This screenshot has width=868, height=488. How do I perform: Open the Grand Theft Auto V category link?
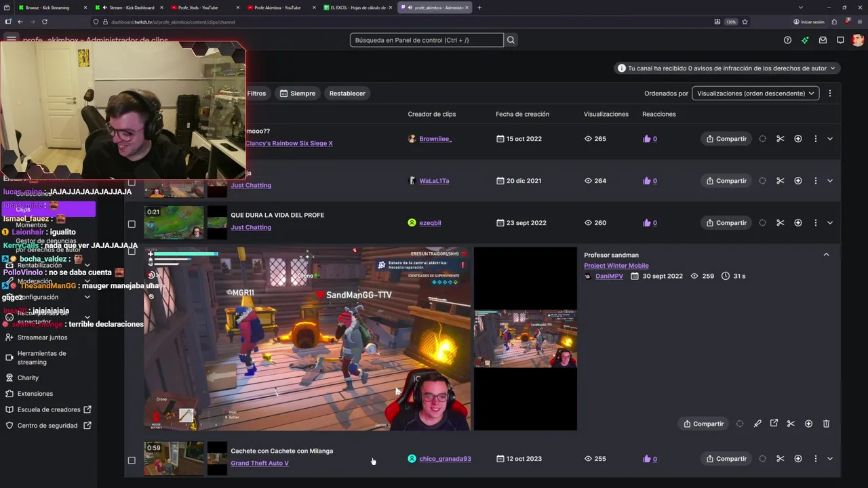[x=260, y=463]
